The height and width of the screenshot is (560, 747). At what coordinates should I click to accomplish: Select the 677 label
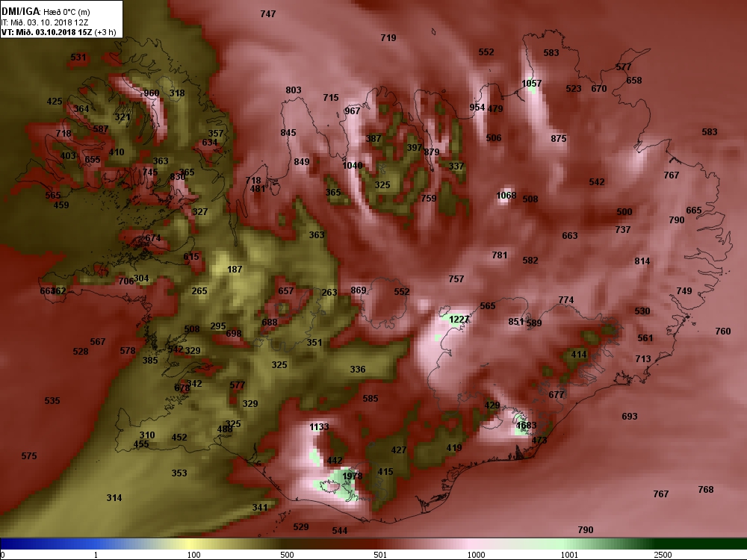[557, 394]
